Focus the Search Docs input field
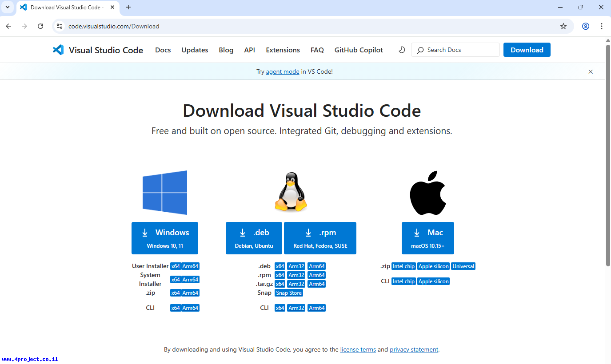This screenshot has width=611, height=364. point(455,50)
